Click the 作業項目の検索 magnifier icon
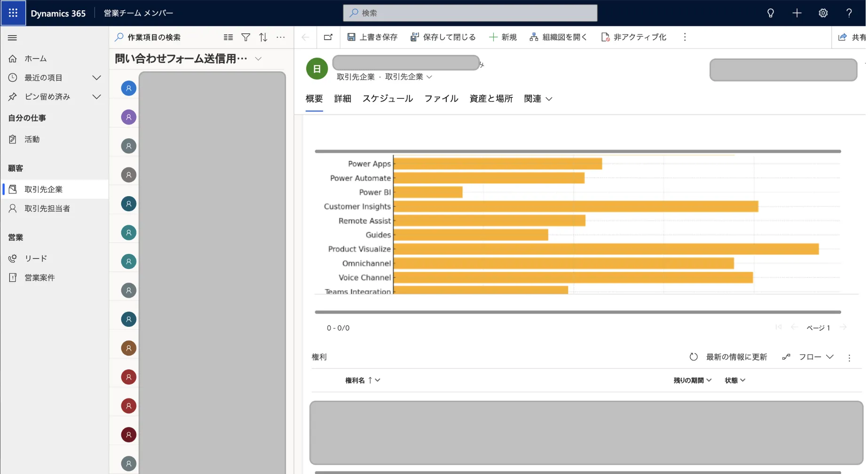 tap(119, 37)
